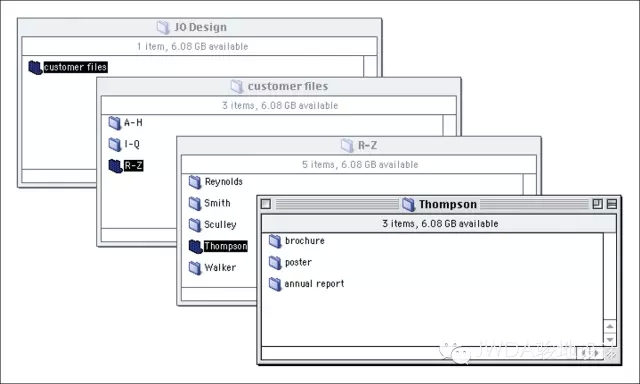Click the vertical scrollbar down arrow

[609, 340]
